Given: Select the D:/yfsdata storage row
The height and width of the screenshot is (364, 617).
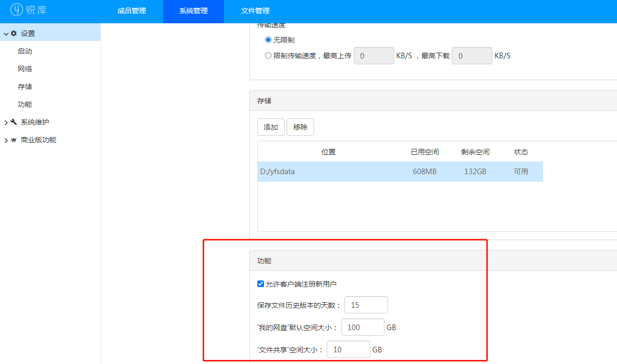Looking at the screenshot, I should pyautogui.click(x=400, y=172).
